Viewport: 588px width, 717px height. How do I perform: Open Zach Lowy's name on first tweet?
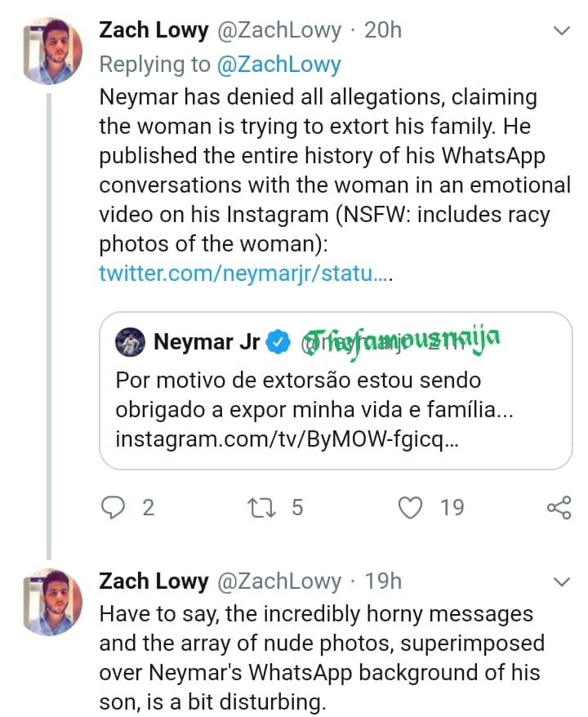[154, 31]
